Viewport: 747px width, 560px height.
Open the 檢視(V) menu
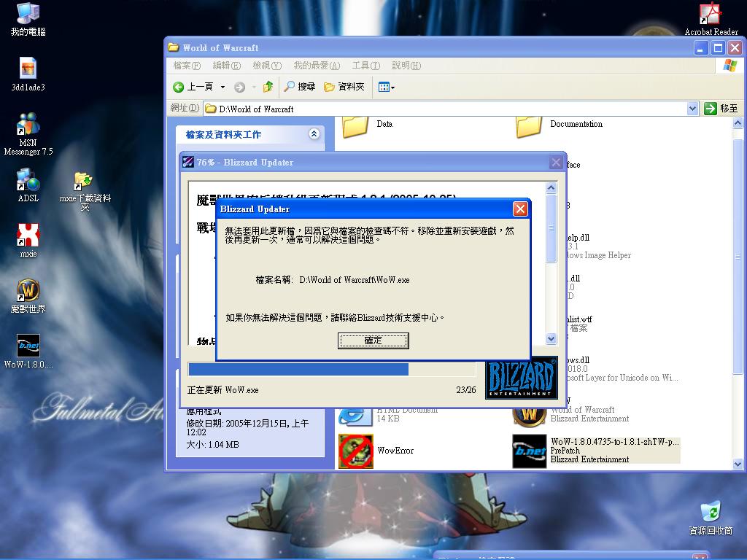click(x=267, y=65)
